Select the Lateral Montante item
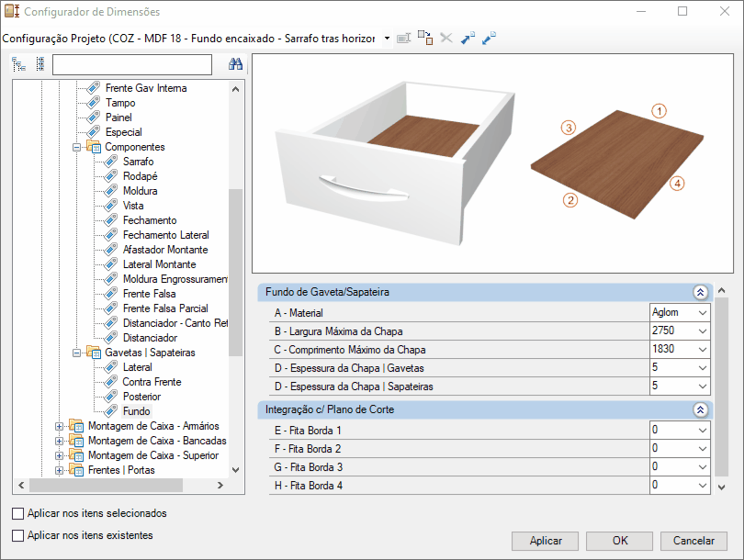744x560 pixels. coord(159,264)
